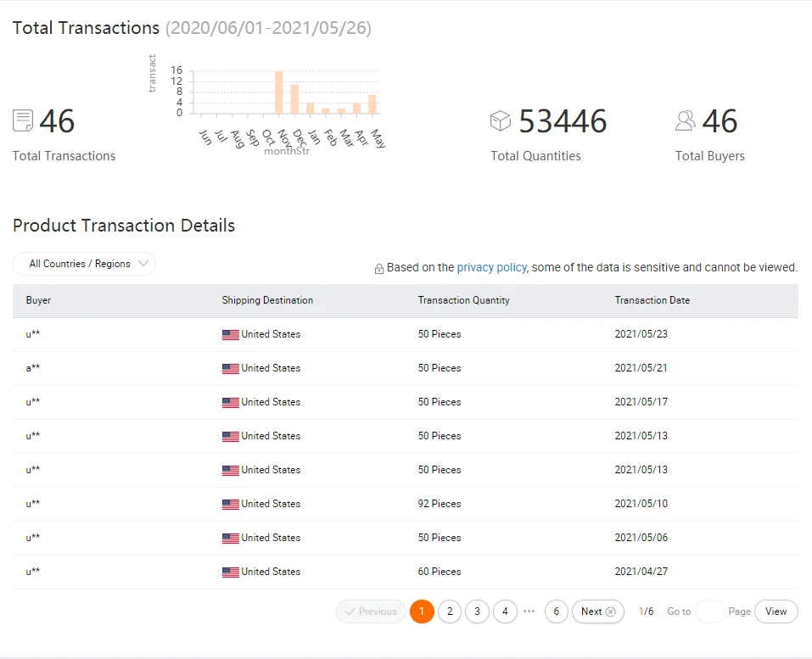Click the December bar in the chart
This screenshot has width=812, height=659.
coord(294,99)
